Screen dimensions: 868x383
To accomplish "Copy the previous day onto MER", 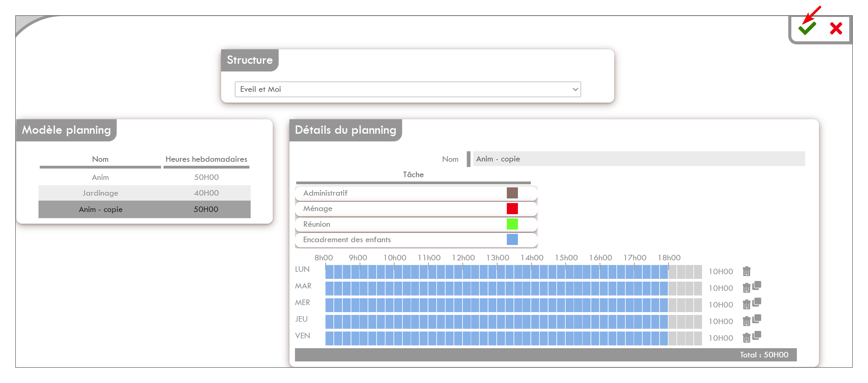I will coord(757,302).
